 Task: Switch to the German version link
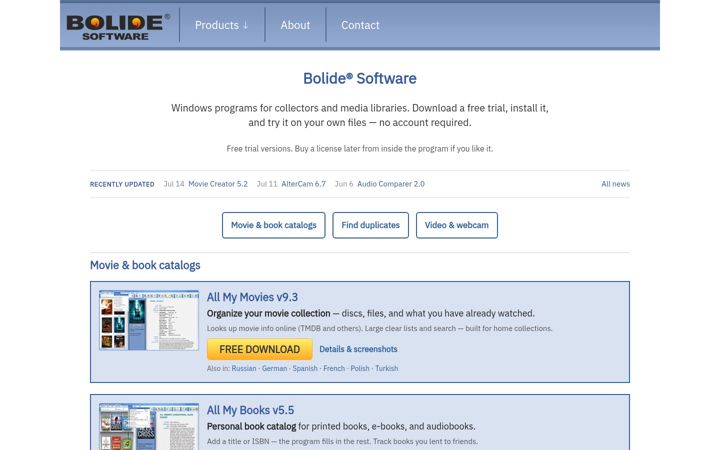[274, 368]
